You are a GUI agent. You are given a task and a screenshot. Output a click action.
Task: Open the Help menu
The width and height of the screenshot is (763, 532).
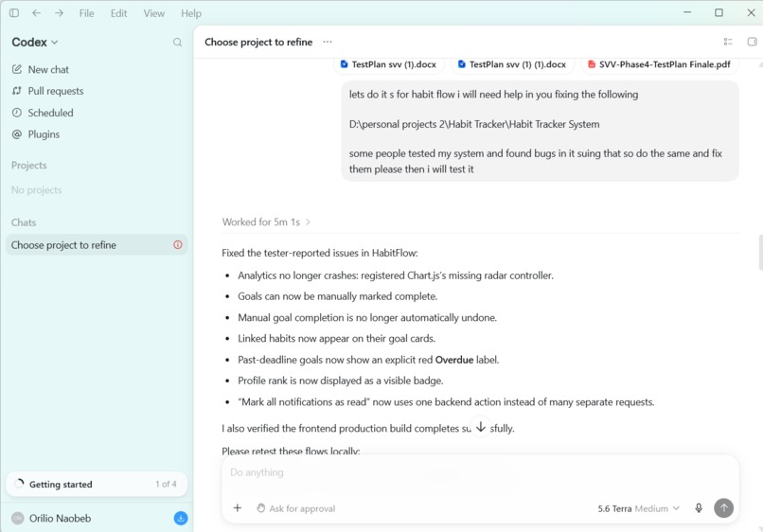191,13
